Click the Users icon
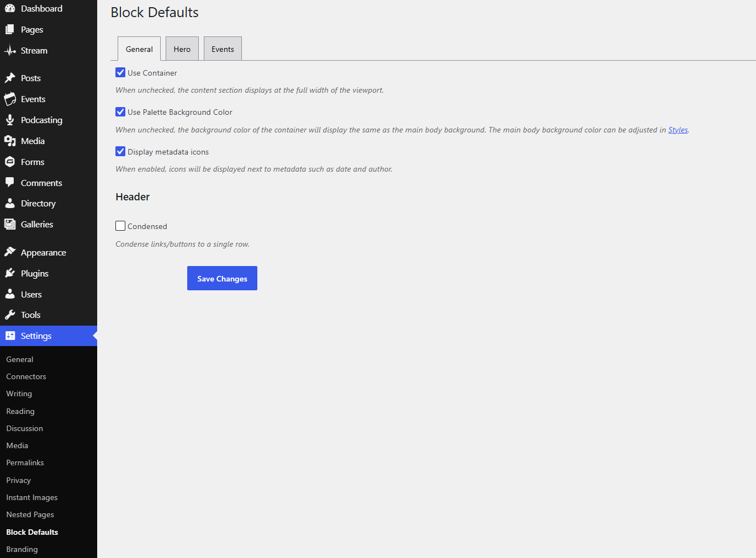Screen dimensions: 756x558 [10, 294]
